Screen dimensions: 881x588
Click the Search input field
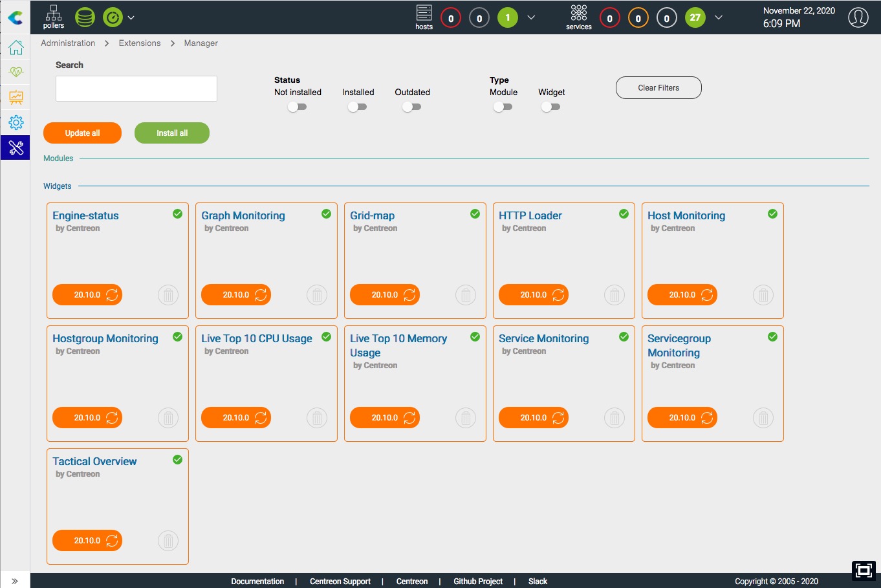136,89
